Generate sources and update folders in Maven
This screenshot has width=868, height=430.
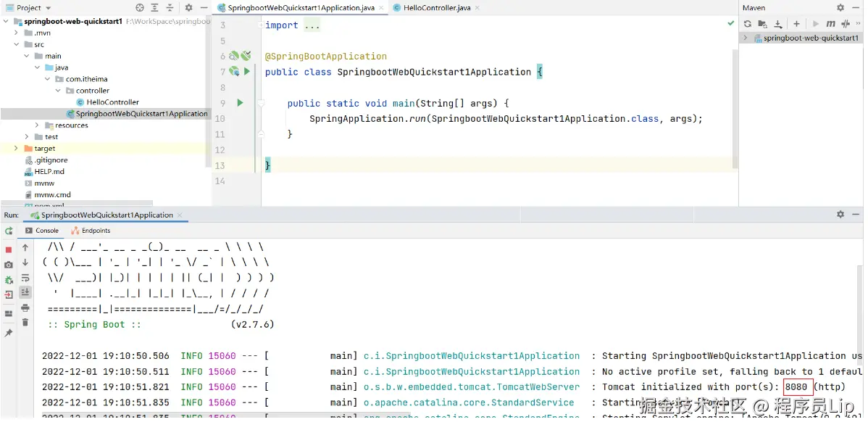click(x=763, y=24)
